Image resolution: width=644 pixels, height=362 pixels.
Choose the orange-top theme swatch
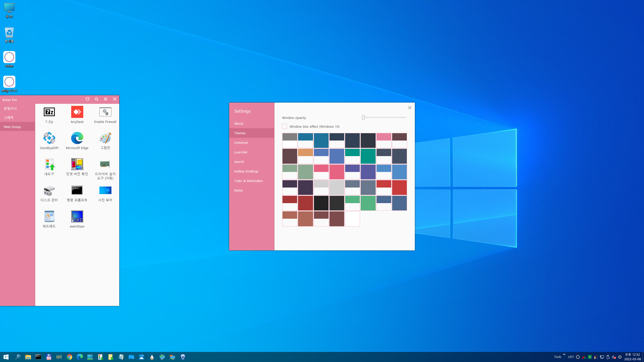pos(305,156)
